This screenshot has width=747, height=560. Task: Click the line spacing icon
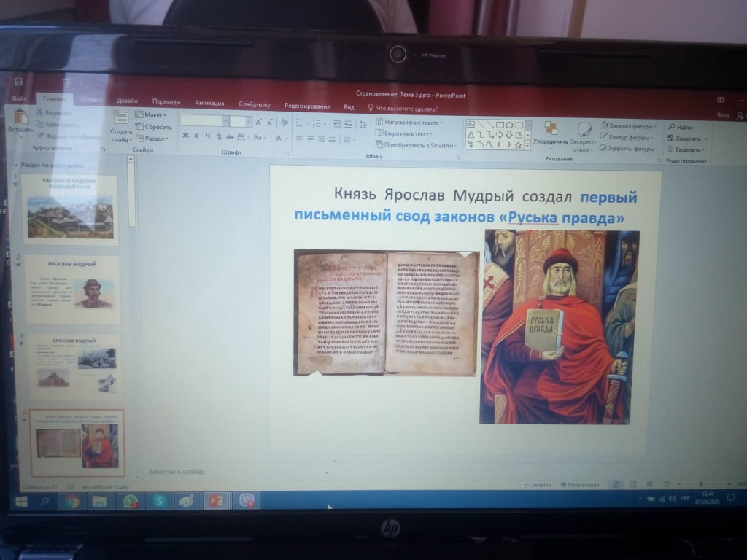364,125
